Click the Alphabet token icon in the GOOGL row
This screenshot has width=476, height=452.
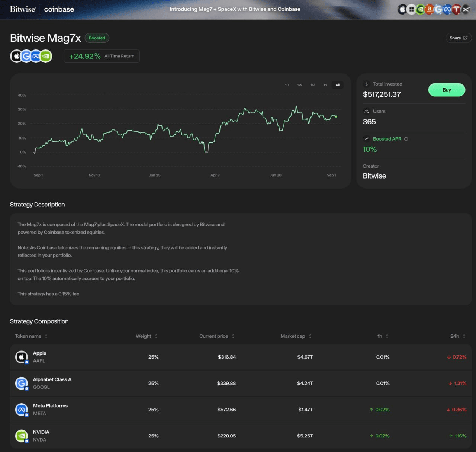click(22, 383)
